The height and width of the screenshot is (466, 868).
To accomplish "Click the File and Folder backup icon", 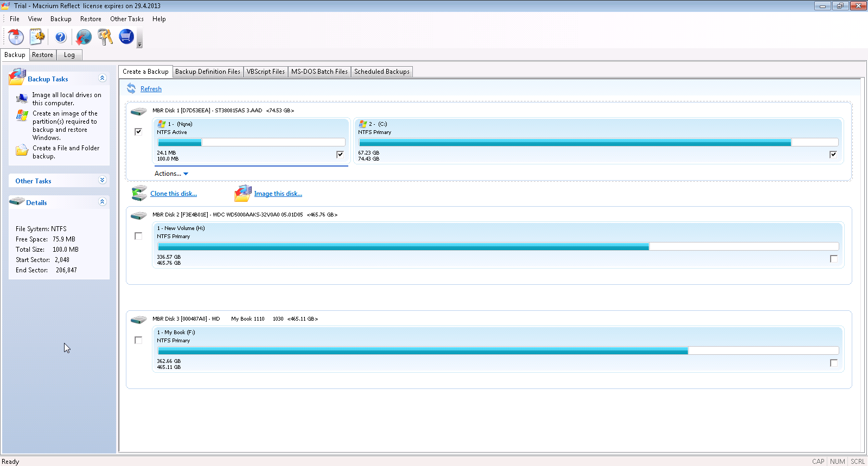I will pos(22,150).
